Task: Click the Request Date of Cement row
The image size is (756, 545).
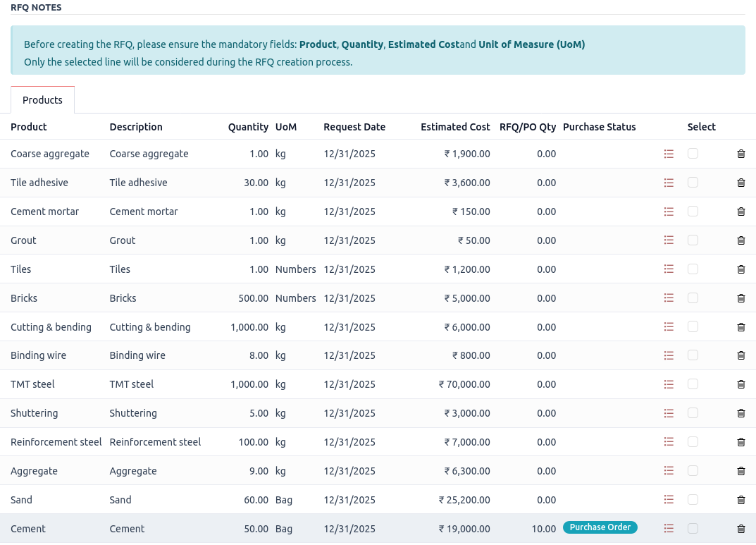Action: [x=349, y=529]
